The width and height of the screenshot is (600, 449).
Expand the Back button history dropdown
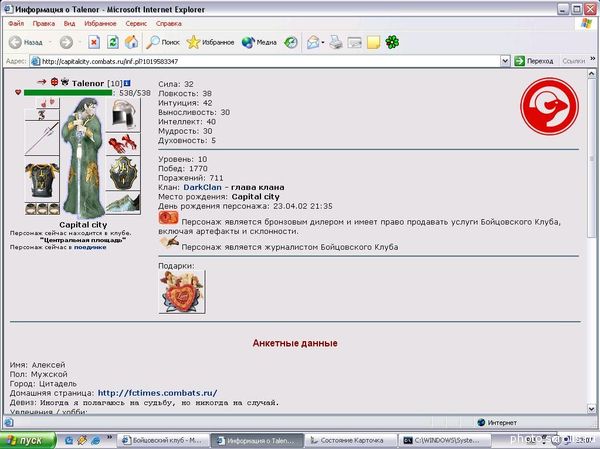50,42
